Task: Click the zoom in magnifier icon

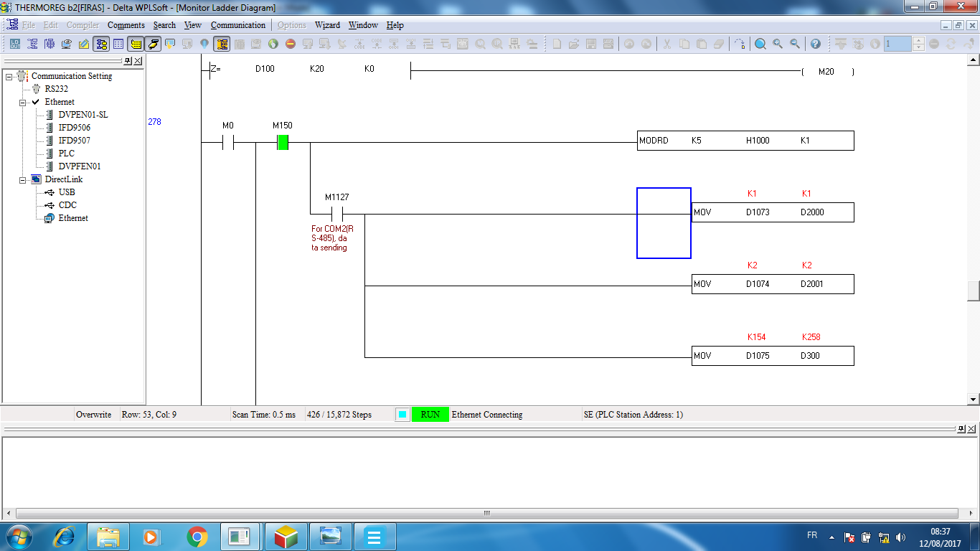Action: point(778,44)
